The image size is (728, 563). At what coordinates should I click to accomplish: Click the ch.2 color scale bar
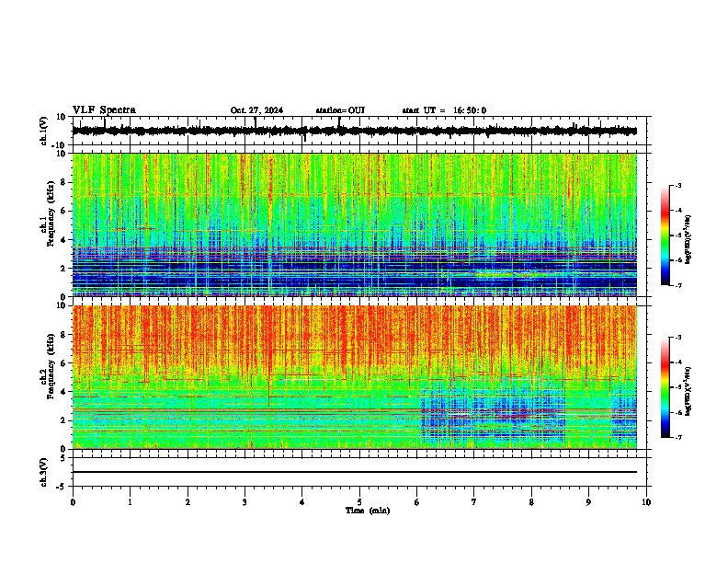coord(665,387)
